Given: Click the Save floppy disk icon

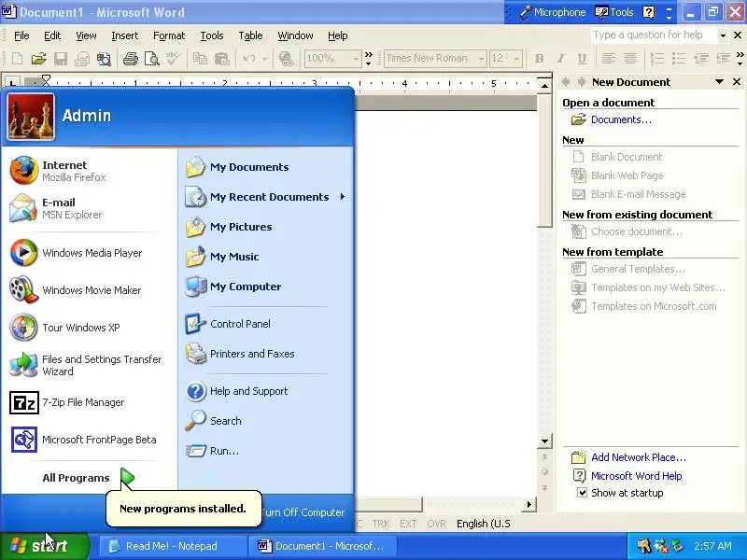Looking at the screenshot, I should pos(61,59).
